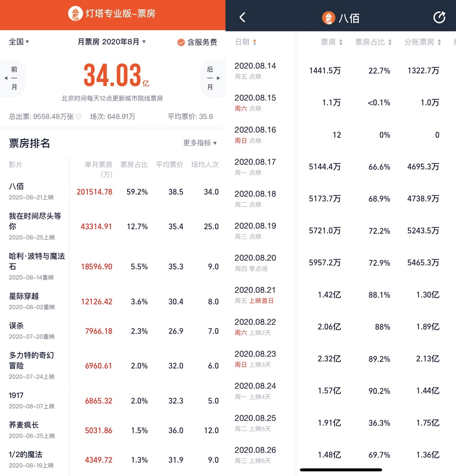Open the 全国 region dropdown
The image size is (456, 476).
[19, 41]
